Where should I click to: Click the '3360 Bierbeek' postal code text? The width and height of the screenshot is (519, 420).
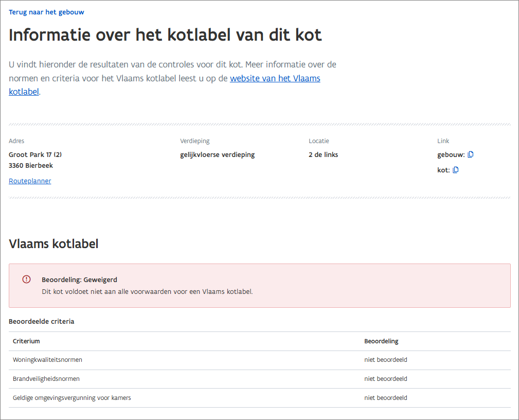31,166
